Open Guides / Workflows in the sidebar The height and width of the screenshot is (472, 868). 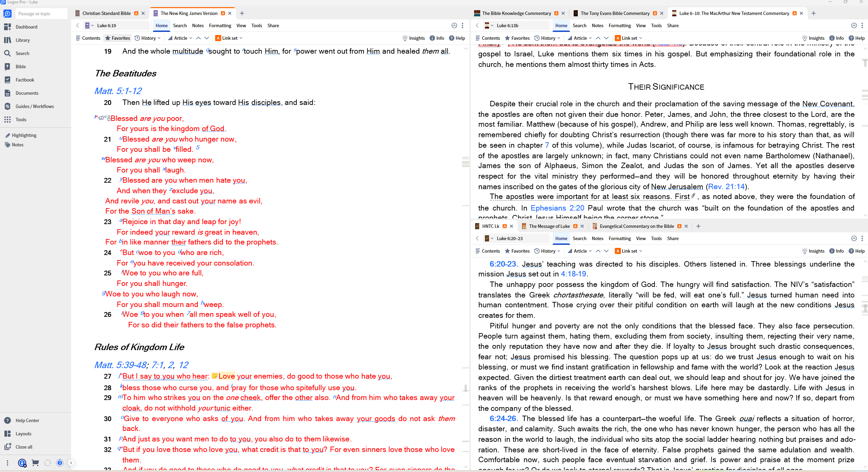click(x=29, y=106)
